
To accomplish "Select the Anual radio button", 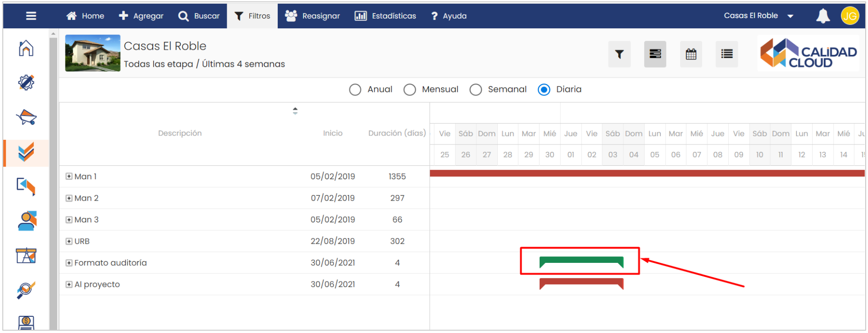I will pyautogui.click(x=355, y=90).
